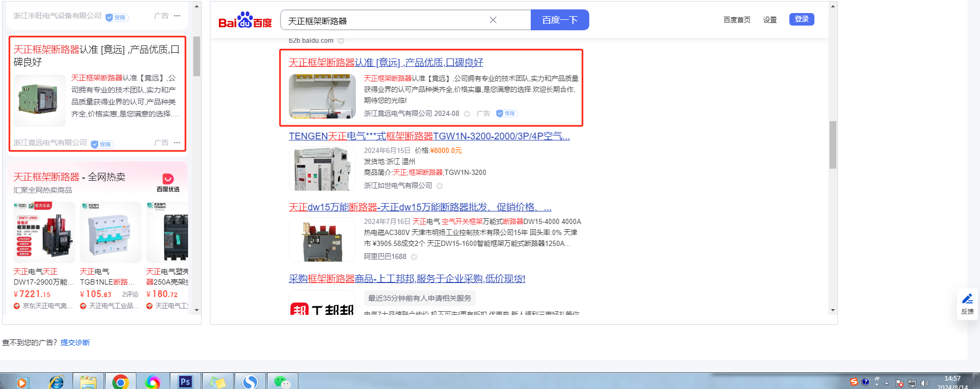This screenshot has height=389, width=980.
Task: Click the main results scrollbar thumb
Action: [833, 145]
